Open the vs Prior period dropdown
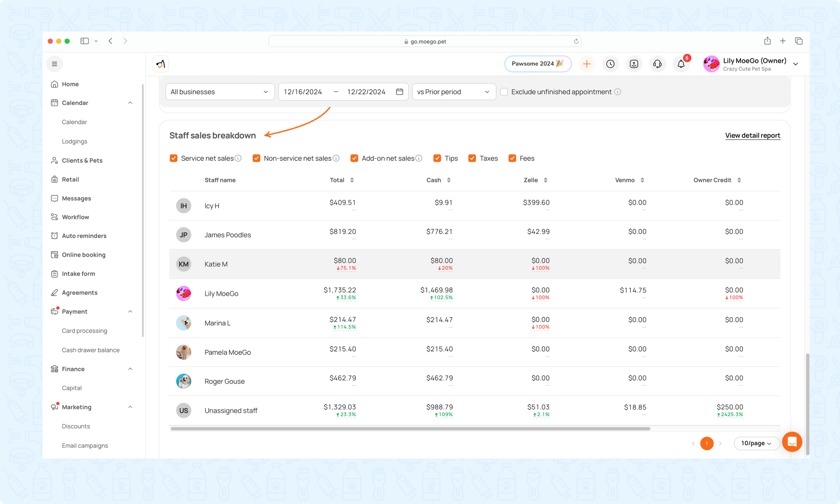Screen dimensions: 840x504 click(x=454, y=92)
